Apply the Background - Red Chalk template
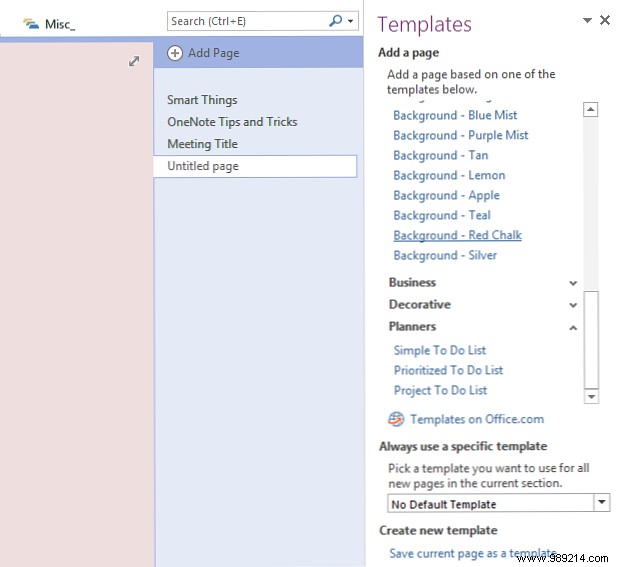This screenshot has width=623, height=567. click(x=457, y=235)
